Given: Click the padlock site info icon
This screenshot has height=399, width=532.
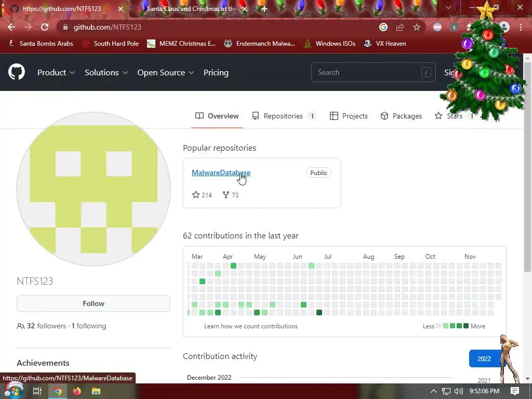Looking at the screenshot, I should [65, 27].
